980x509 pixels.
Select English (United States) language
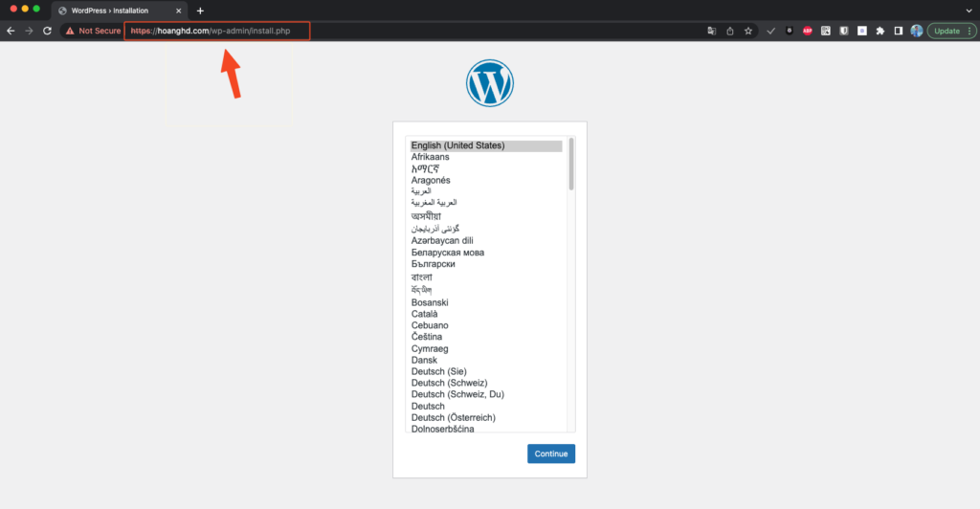click(485, 145)
